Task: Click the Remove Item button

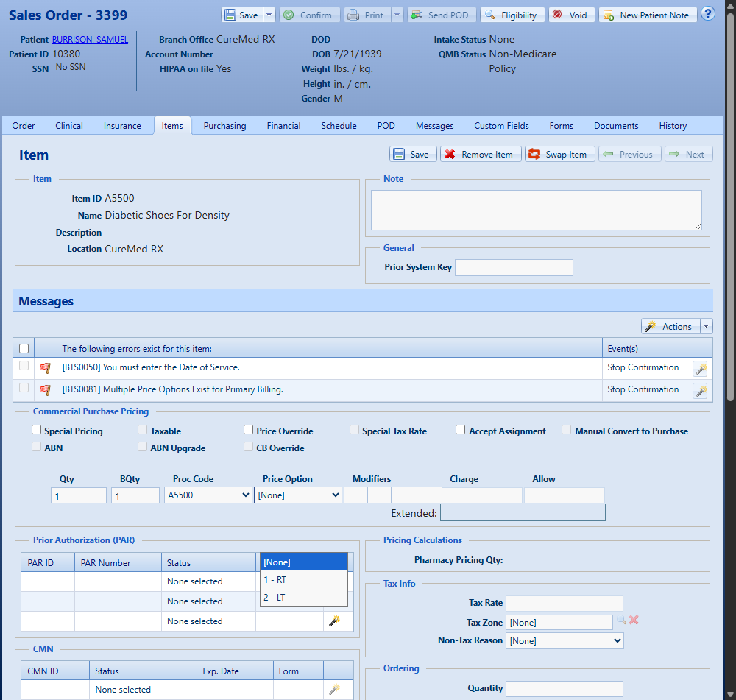Action: click(481, 155)
